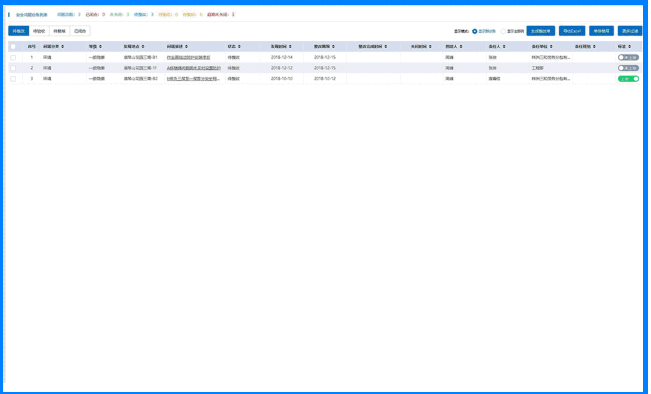Sort by the 责任班组 (responsible team) column arrows
The image size is (651, 394).
[x=594, y=46]
